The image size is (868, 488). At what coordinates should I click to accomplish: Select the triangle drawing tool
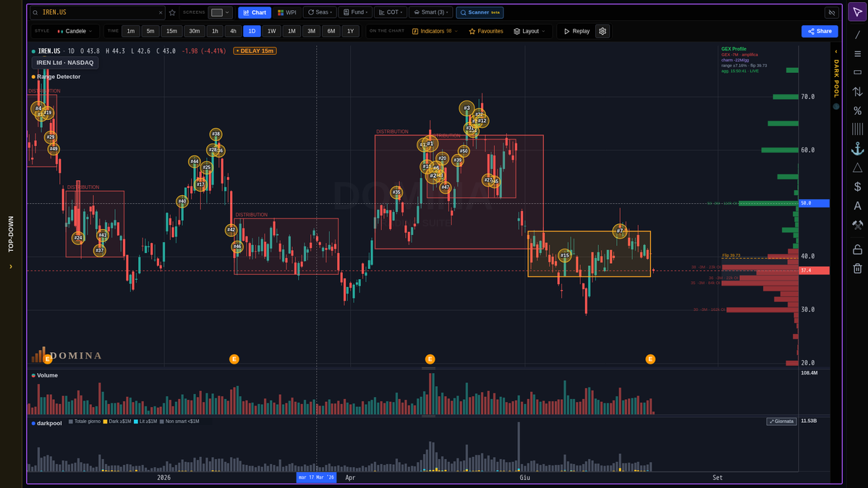pyautogui.click(x=857, y=168)
